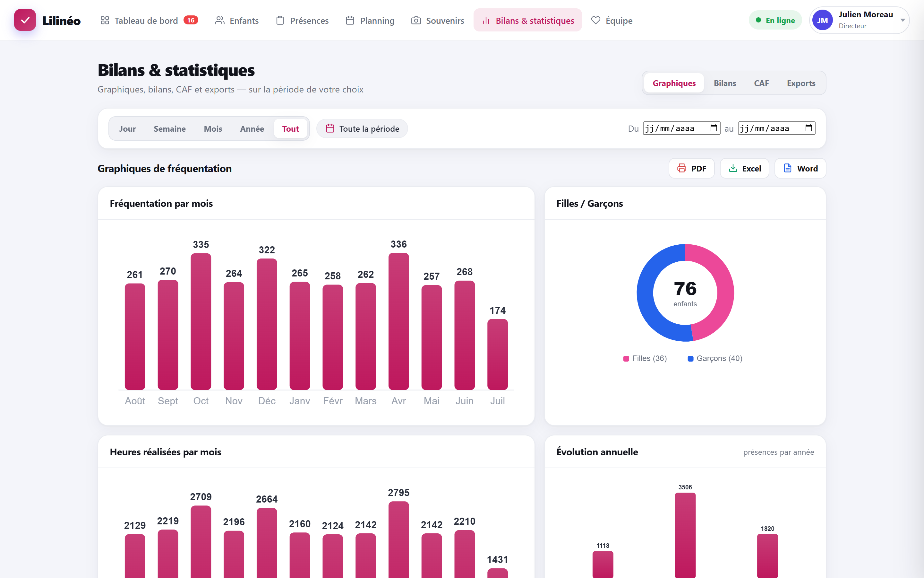924x578 pixels.
Task: Click the Tableau de bord grid icon
Action: [105, 20]
